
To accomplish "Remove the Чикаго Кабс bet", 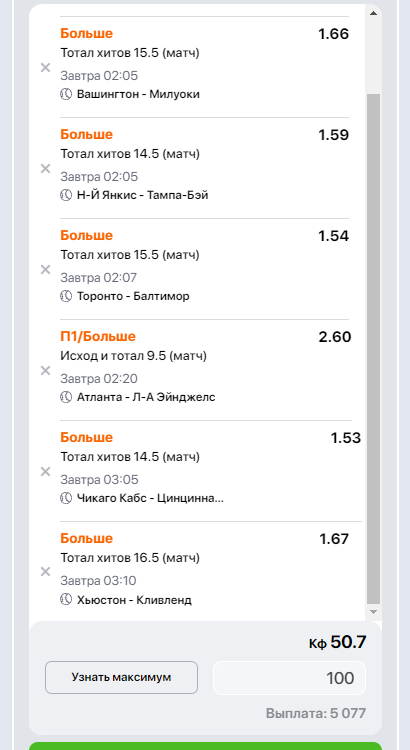I will click(x=45, y=471).
